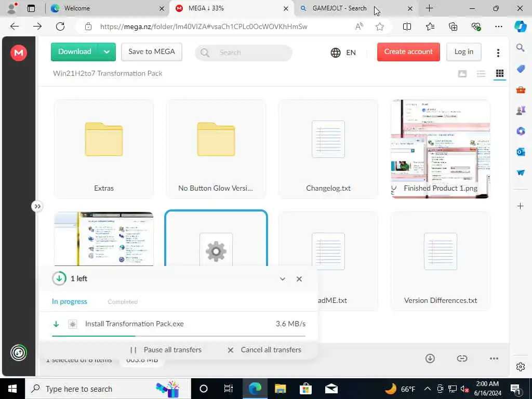Pause all transfers
The height and width of the screenshot is (399, 532).
(166, 350)
